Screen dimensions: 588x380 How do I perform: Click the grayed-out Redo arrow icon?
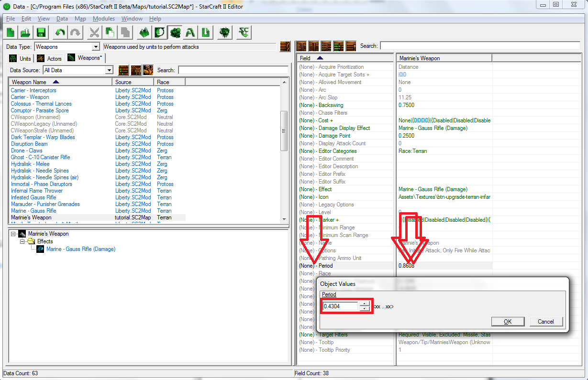(75, 33)
